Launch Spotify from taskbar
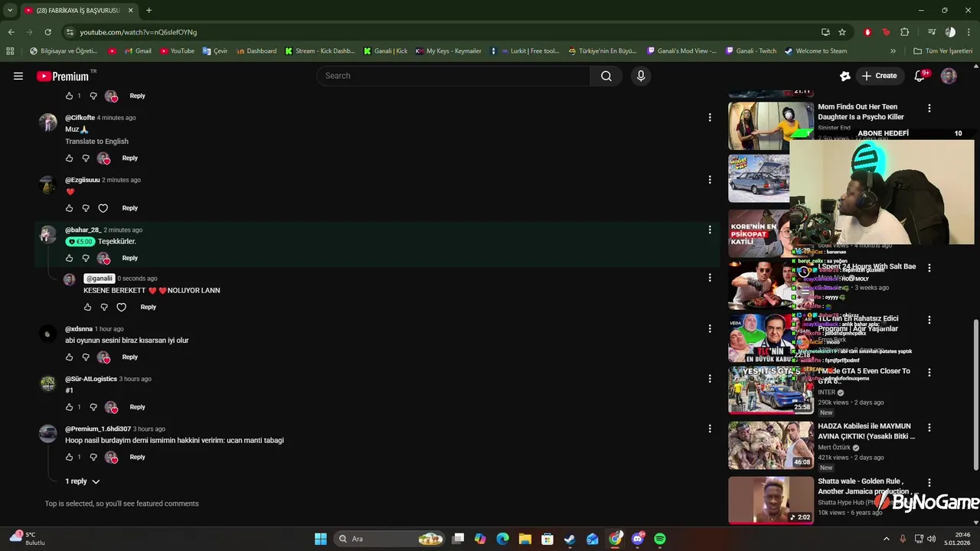 pos(660,539)
